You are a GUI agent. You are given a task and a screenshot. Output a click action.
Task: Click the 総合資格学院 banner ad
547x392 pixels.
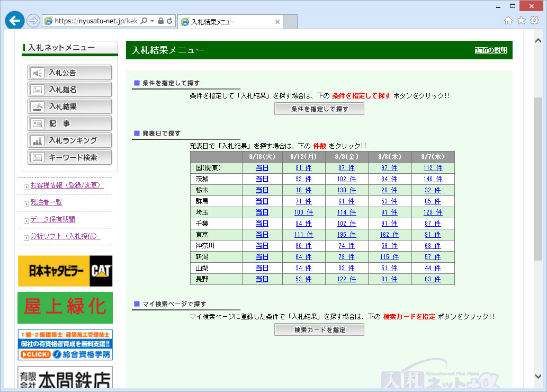pos(65,345)
